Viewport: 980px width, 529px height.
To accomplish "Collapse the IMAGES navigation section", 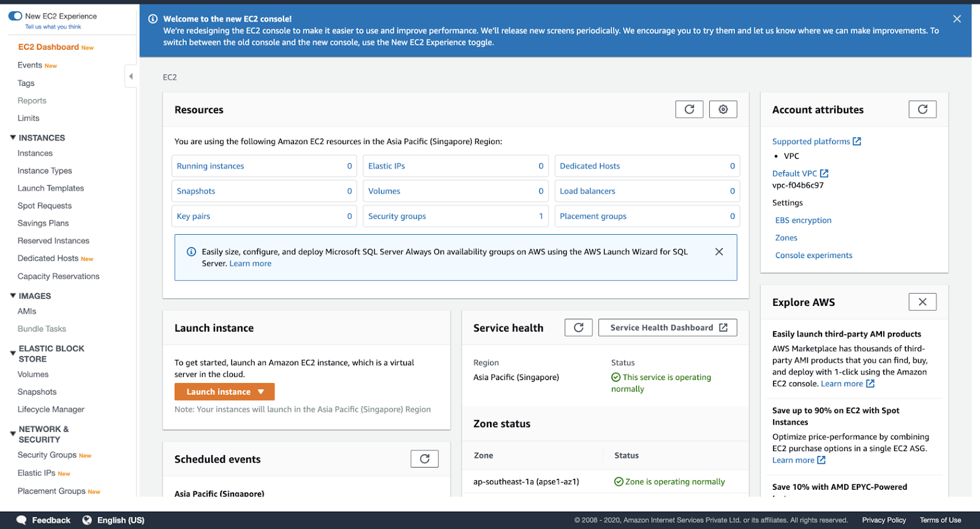I will (13, 295).
